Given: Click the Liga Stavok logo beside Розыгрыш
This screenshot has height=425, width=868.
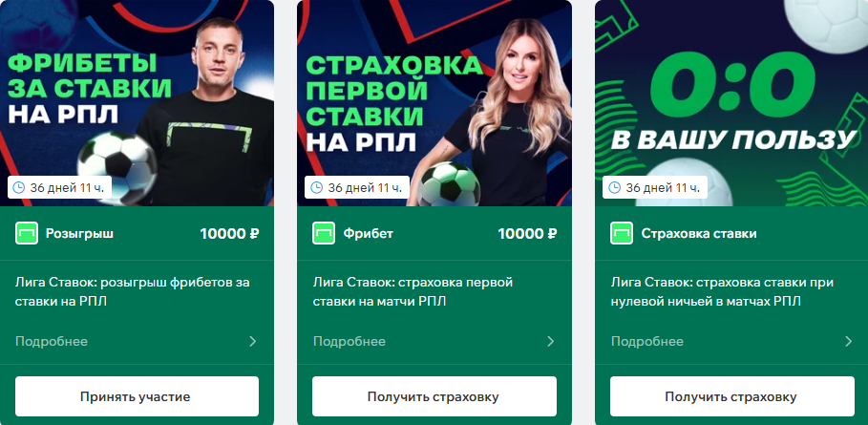Looking at the screenshot, I should 27,234.
